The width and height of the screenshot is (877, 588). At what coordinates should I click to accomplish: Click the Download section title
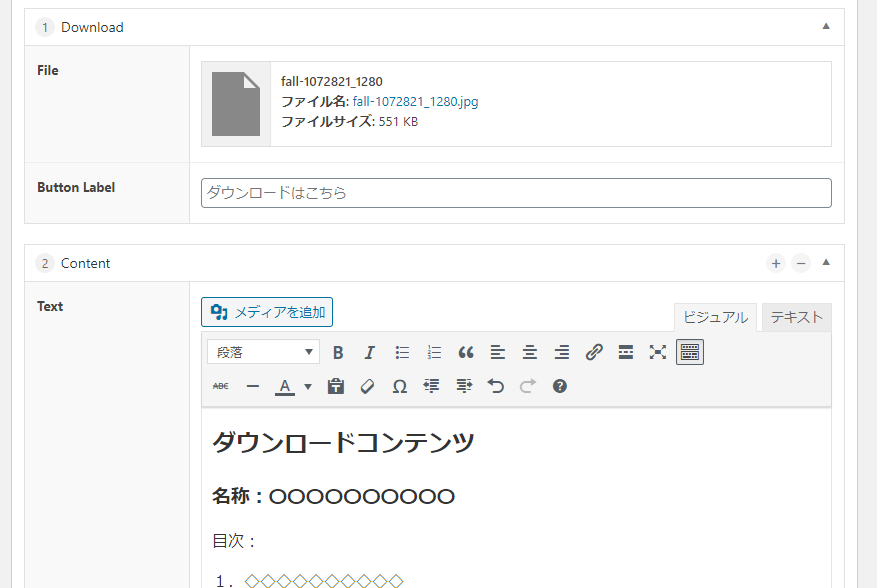[x=92, y=27]
